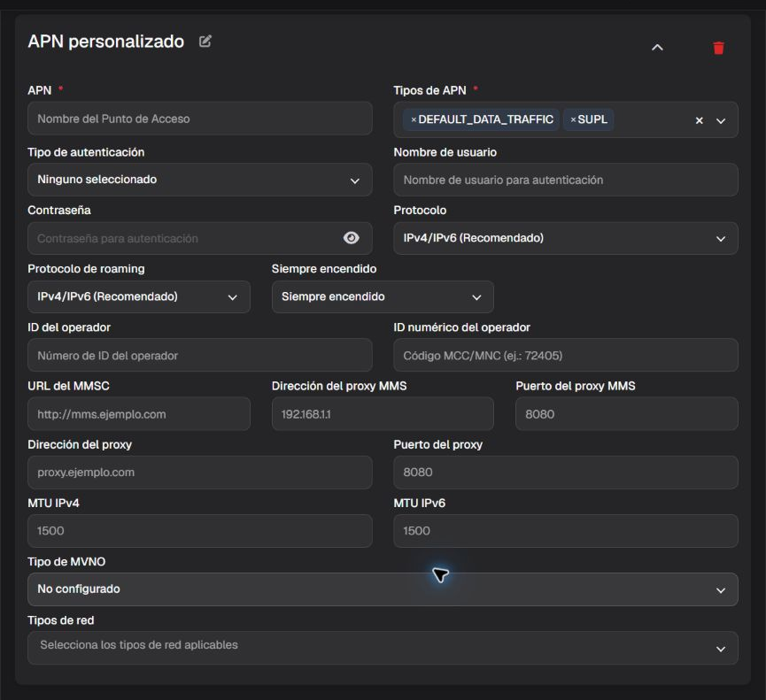766x700 pixels.
Task: Click the APN personalizado heading
Action: point(106,42)
